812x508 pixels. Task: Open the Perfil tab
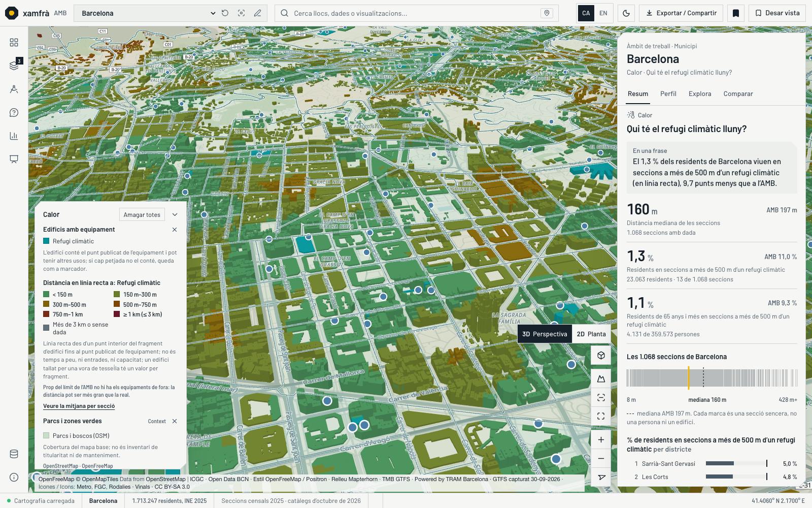tap(668, 94)
